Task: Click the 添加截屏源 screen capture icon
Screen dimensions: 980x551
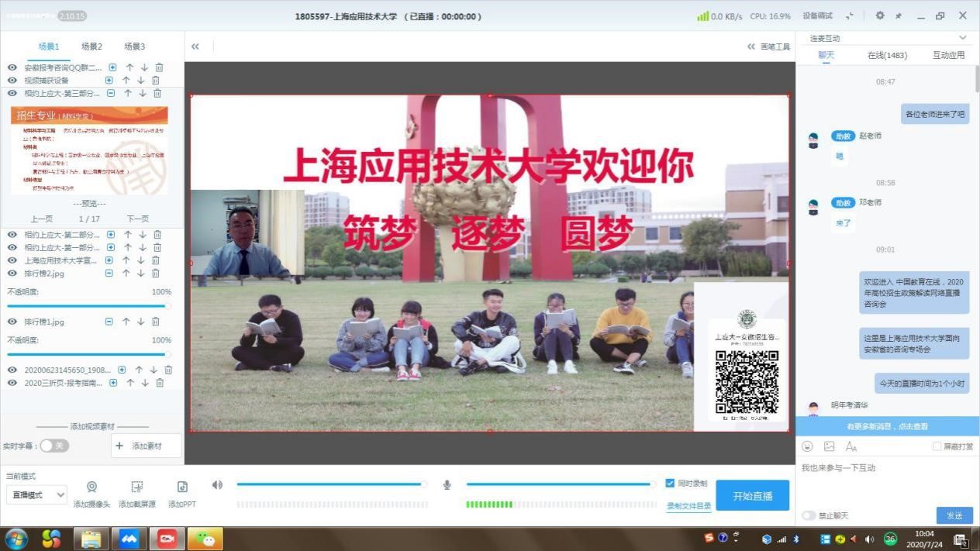Action: click(x=137, y=487)
